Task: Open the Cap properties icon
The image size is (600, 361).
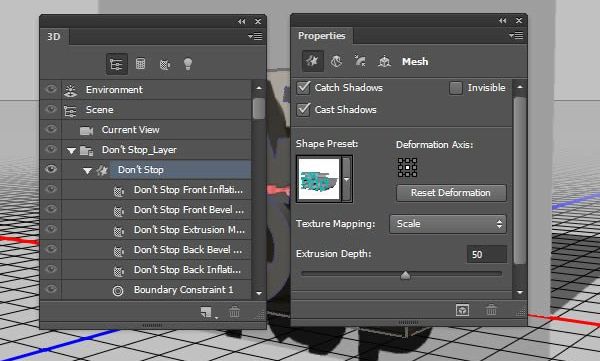Action: point(360,61)
